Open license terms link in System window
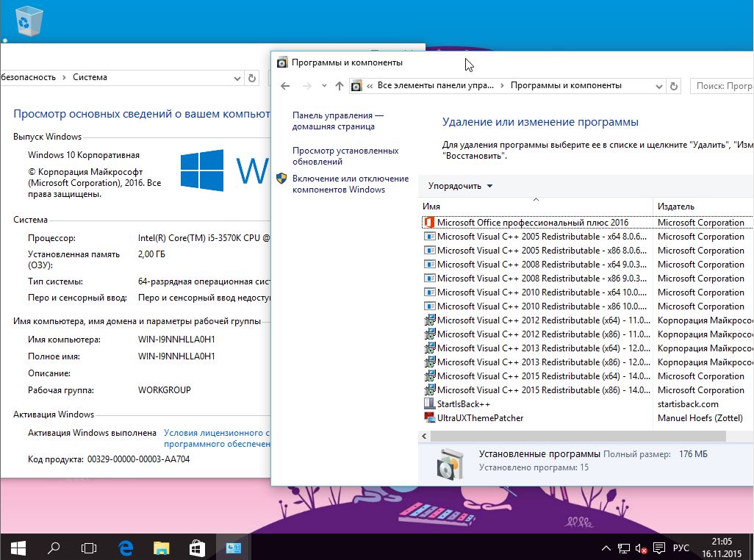Viewport: 754px width, 560px height. click(x=217, y=439)
